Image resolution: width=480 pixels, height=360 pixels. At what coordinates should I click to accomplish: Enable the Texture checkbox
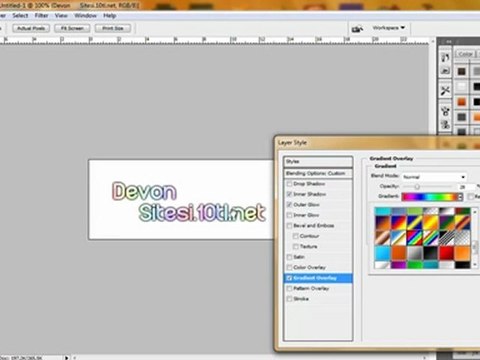[x=295, y=246]
